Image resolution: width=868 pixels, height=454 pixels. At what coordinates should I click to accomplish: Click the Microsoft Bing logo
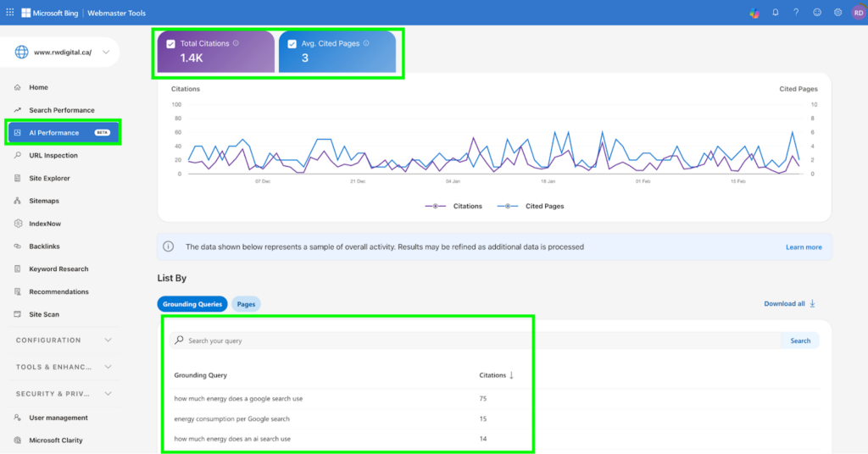[x=50, y=13]
